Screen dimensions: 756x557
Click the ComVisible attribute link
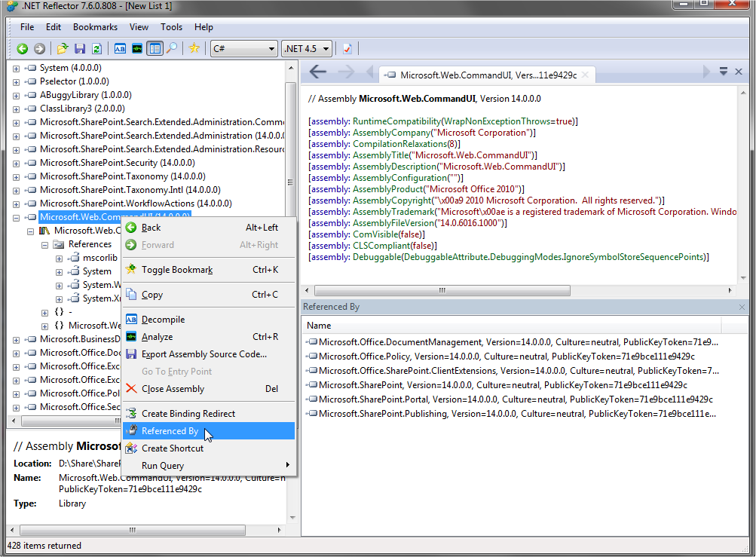[x=375, y=235]
